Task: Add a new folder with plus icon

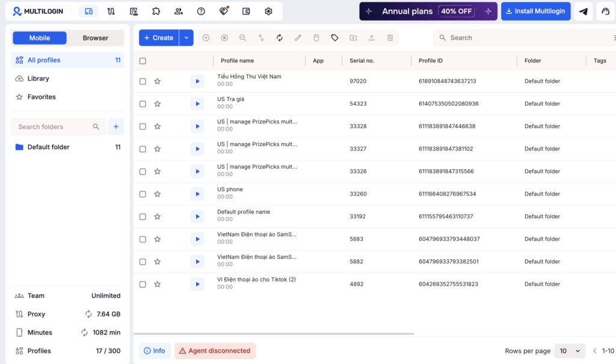Action: (x=116, y=126)
